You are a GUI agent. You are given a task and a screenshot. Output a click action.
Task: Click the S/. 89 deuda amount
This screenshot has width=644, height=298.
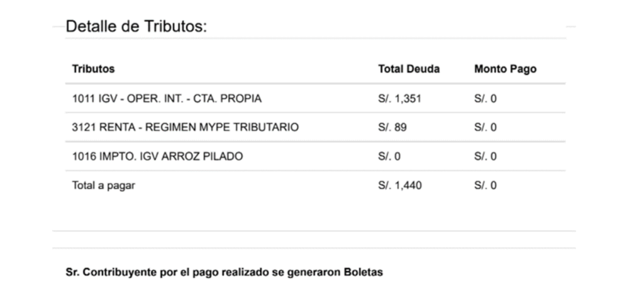392,127
